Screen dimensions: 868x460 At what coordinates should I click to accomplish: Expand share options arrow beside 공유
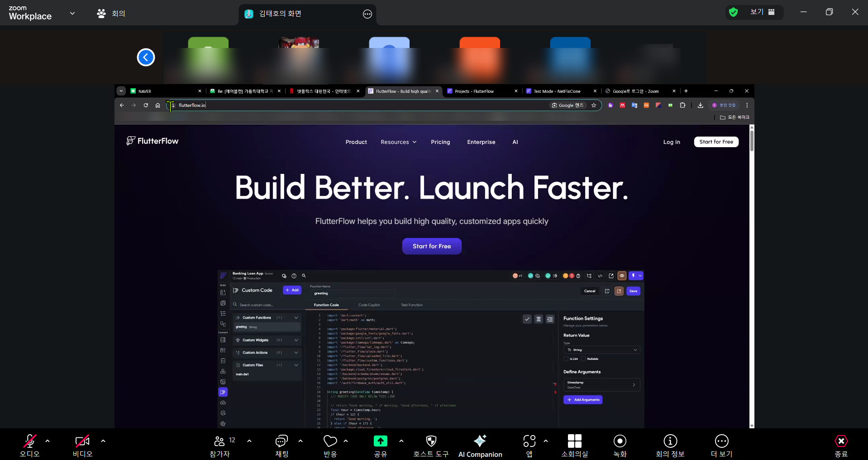(401, 441)
